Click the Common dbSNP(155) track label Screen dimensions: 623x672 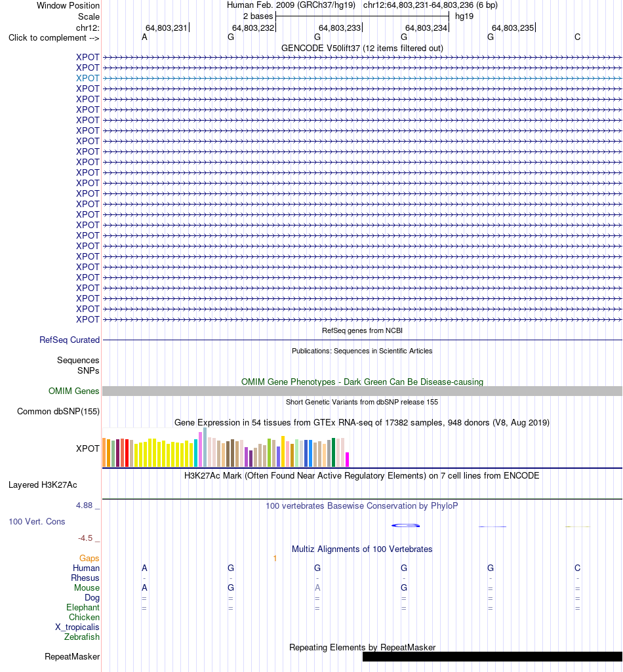pyautogui.click(x=58, y=412)
